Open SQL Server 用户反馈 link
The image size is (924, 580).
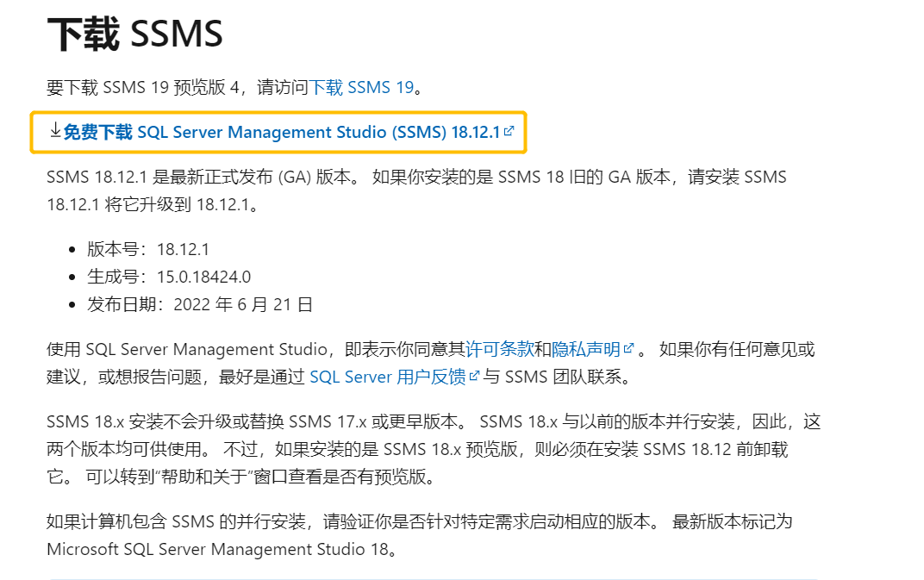387,377
